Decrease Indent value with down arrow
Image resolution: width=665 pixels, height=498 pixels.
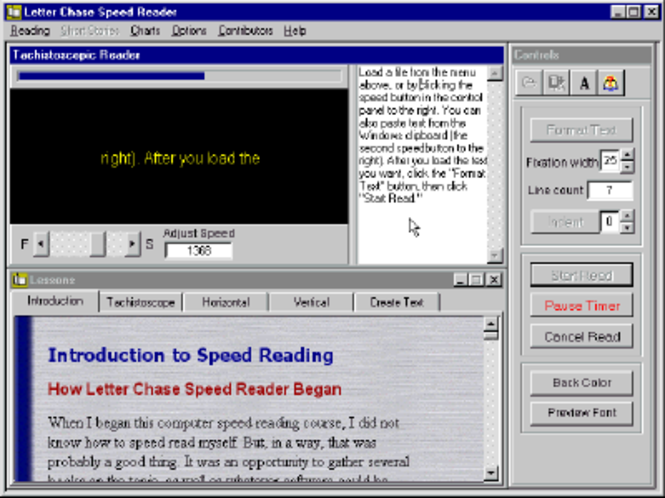[627, 228]
